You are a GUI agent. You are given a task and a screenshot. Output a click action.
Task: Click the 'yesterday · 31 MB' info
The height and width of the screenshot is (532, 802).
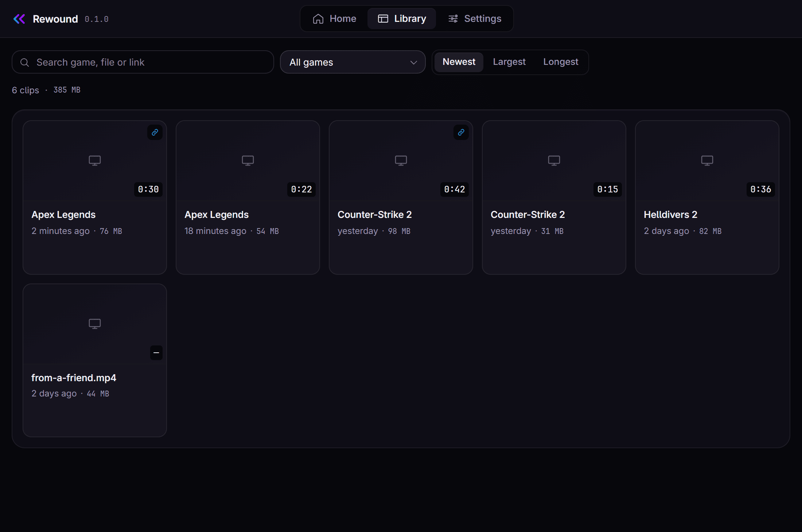point(527,231)
